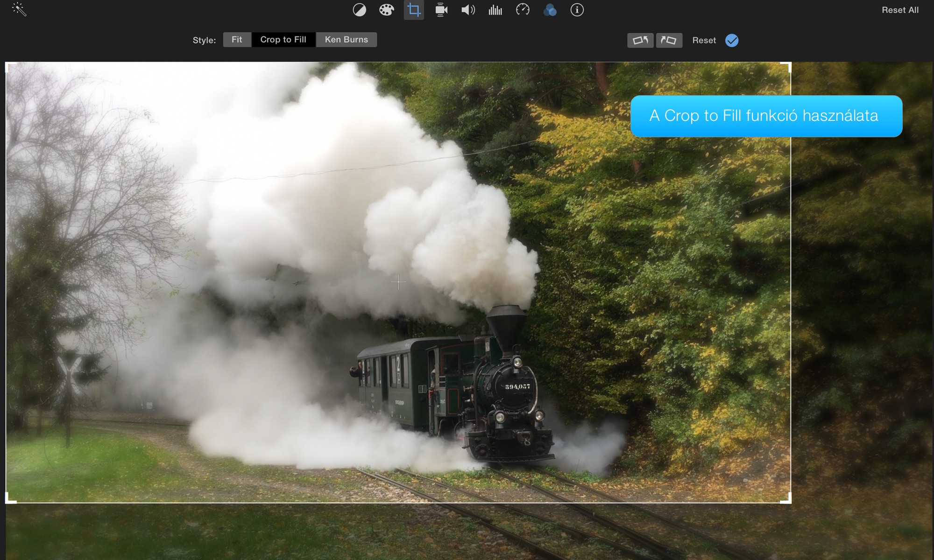This screenshot has width=934, height=560.
Task: Click the bottom-right crop corner handle
Action: pos(786,498)
